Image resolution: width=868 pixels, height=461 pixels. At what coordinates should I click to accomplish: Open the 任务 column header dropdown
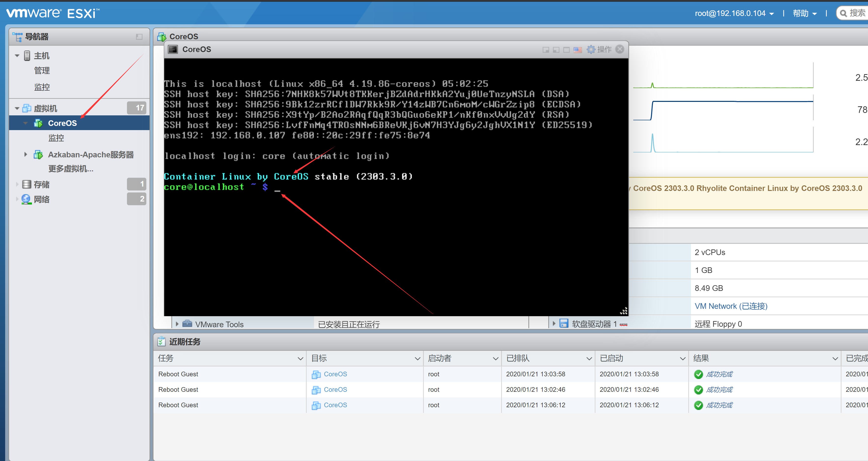pyautogui.click(x=300, y=359)
